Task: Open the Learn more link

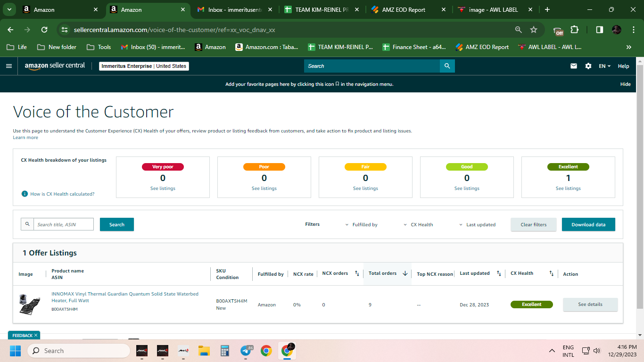Action: (25, 138)
